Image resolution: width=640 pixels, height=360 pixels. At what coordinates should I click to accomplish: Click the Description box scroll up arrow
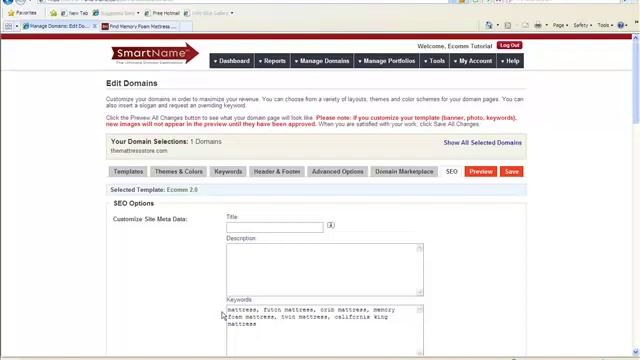coord(420,249)
